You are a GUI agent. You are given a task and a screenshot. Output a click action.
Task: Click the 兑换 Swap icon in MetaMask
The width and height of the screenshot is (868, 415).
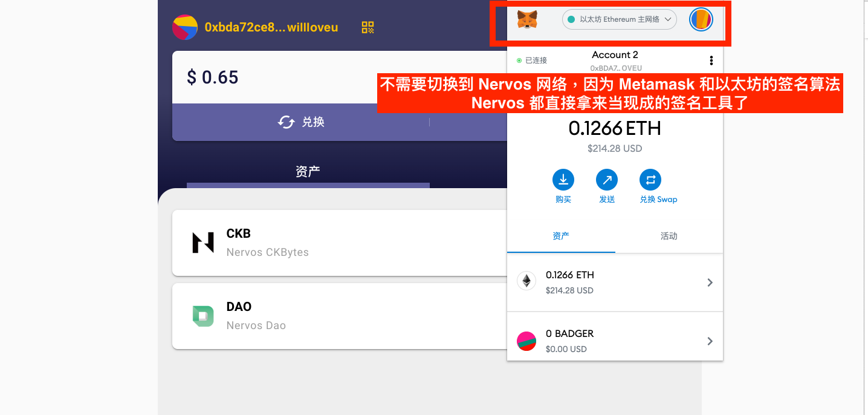(x=650, y=180)
